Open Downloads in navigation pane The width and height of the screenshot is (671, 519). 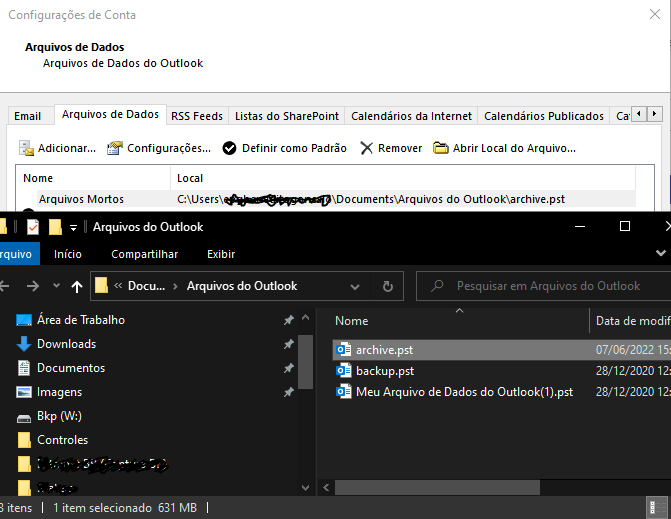point(66,344)
